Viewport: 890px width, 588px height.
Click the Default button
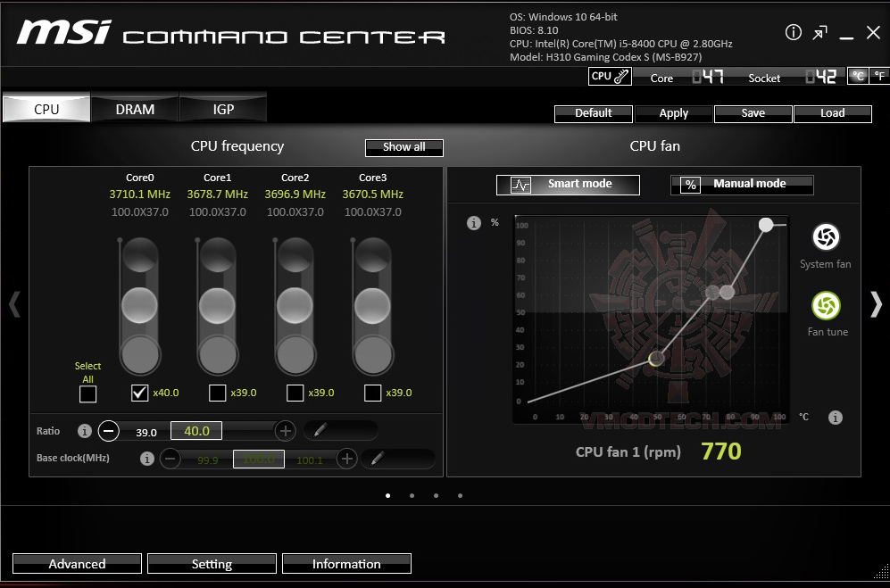(x=593, y=113)
